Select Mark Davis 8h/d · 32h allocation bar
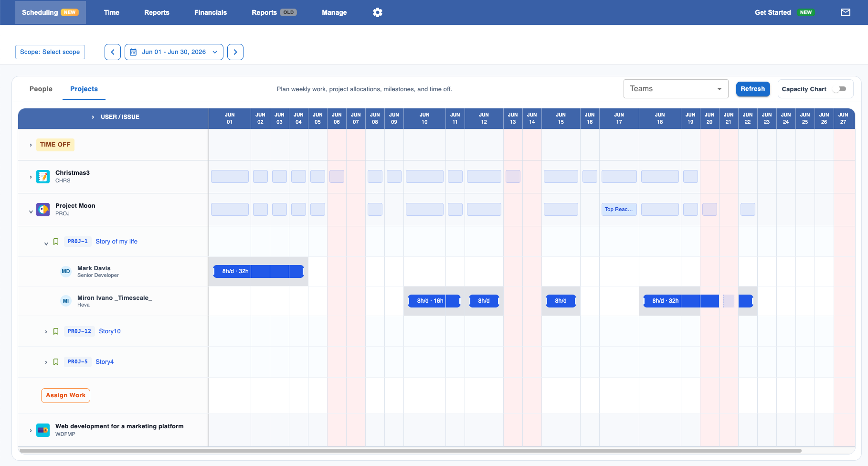 coord(258,272)
